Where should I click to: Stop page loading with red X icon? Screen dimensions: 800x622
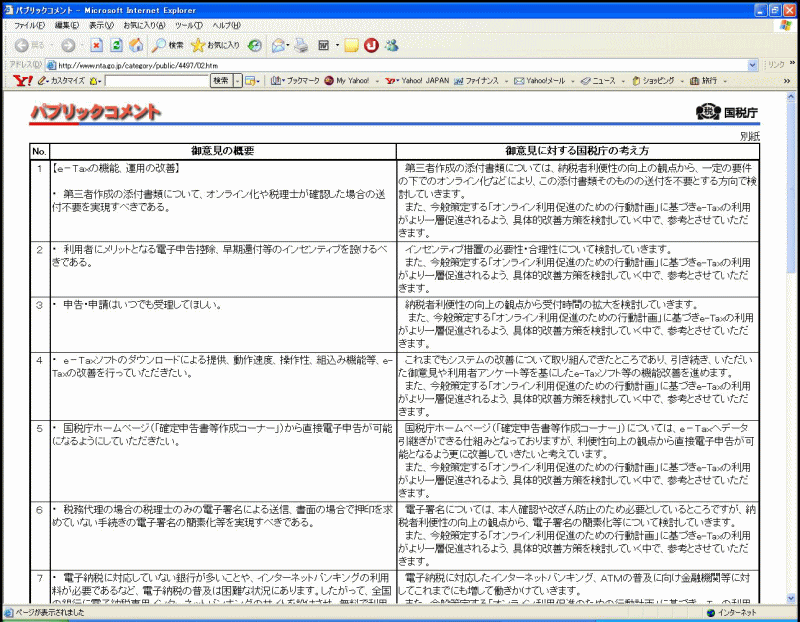coord(96,45)
